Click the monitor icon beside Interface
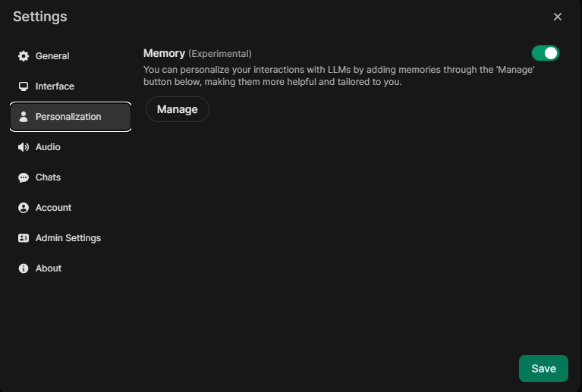582x392 pixels. [24, 86]
